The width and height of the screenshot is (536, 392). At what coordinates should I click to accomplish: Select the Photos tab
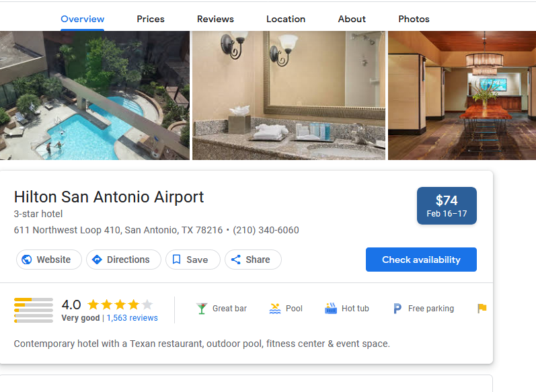[414, 19]
